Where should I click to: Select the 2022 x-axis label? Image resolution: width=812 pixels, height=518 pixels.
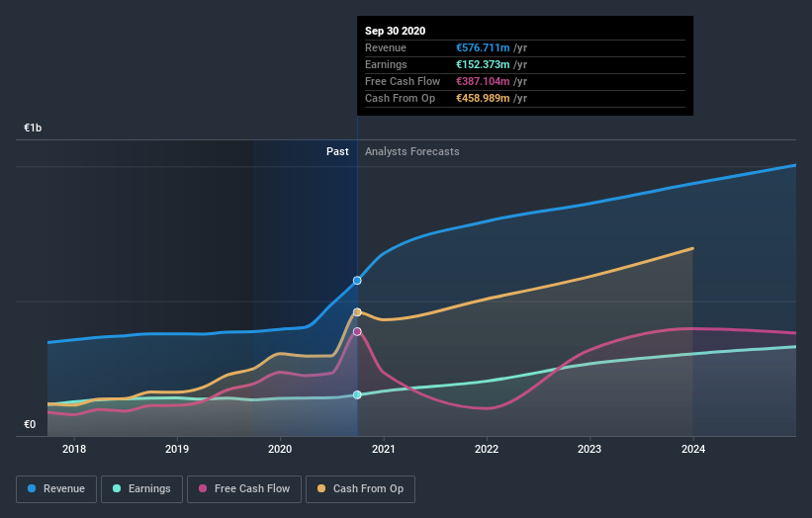(487, 449)
